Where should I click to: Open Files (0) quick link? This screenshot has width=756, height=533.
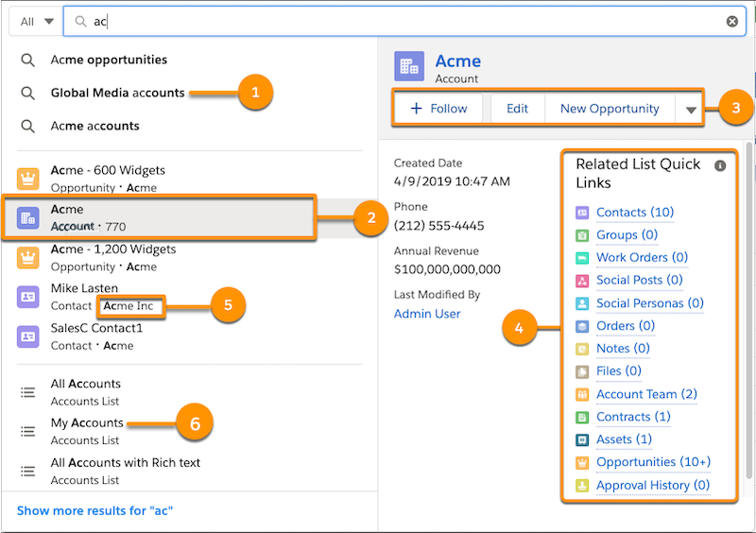click(x=619, y=371)
